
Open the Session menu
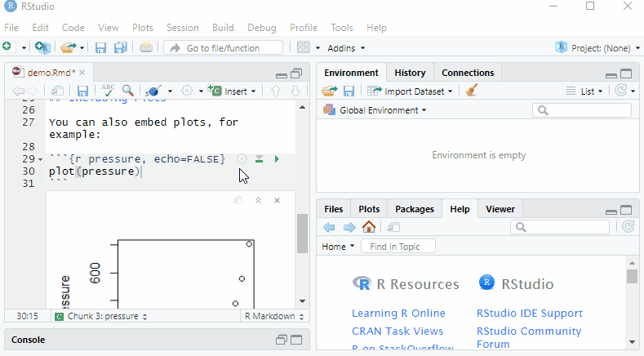pos(182,28)
